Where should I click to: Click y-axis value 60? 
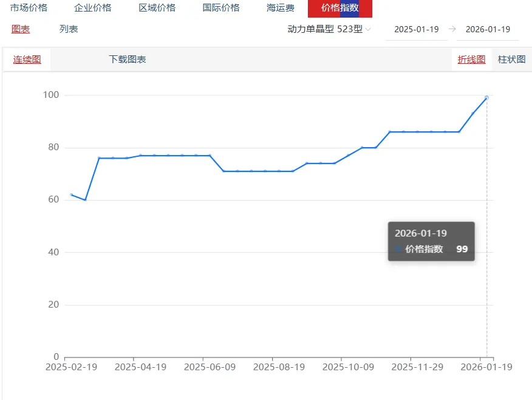(x=53, y=199)
